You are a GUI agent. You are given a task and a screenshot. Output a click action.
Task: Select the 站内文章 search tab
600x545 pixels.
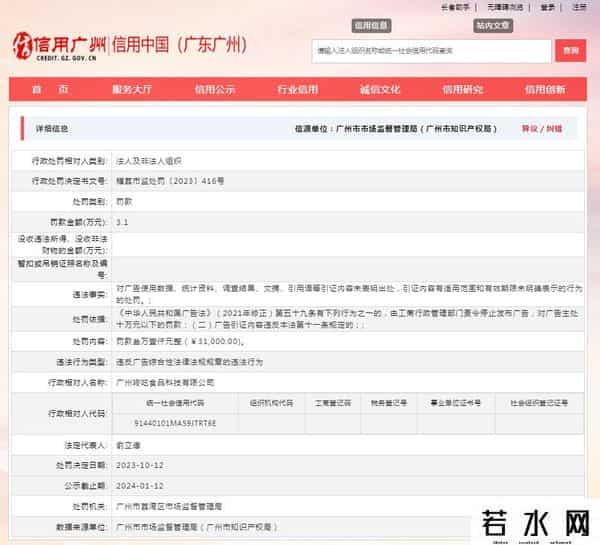click(493, 26)
